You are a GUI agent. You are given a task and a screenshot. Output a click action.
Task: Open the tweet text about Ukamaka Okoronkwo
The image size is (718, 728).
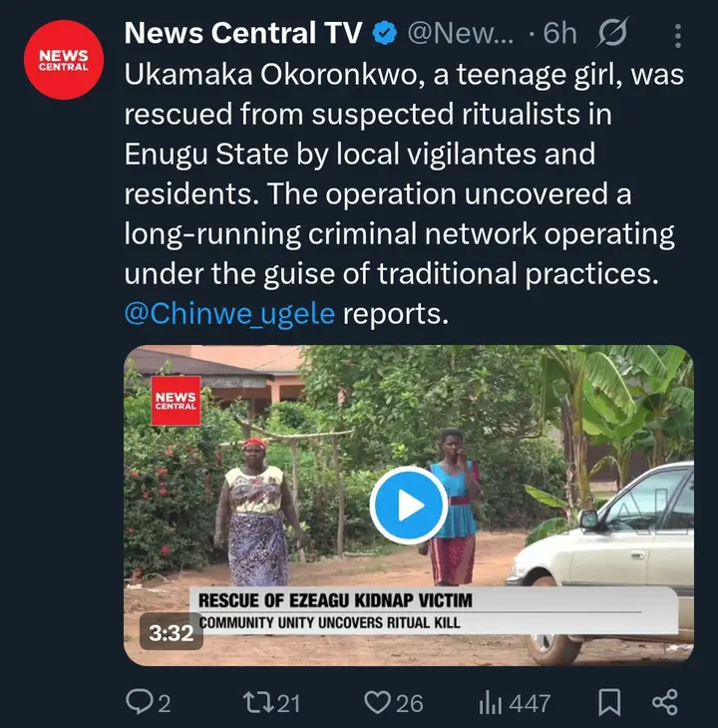[399, 195]
